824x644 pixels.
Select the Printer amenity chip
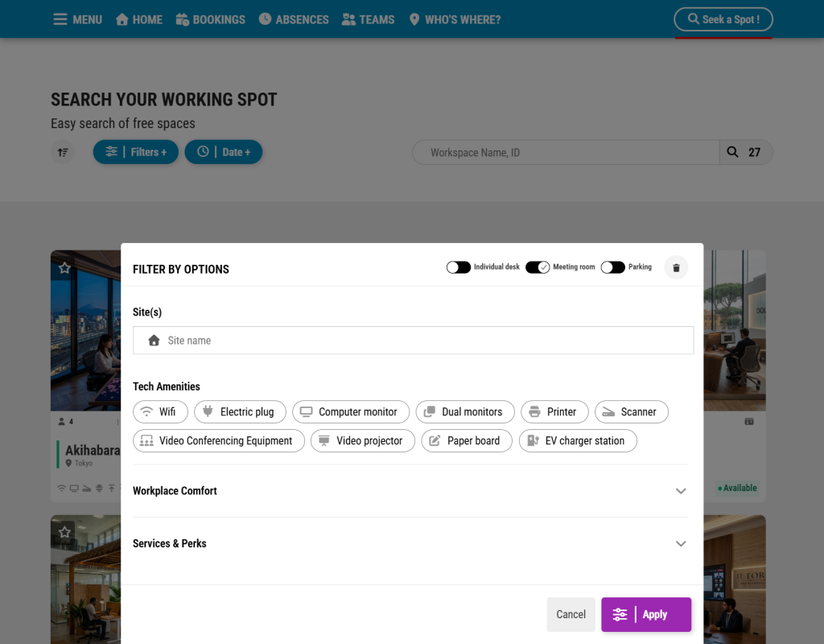pos(554,411)
